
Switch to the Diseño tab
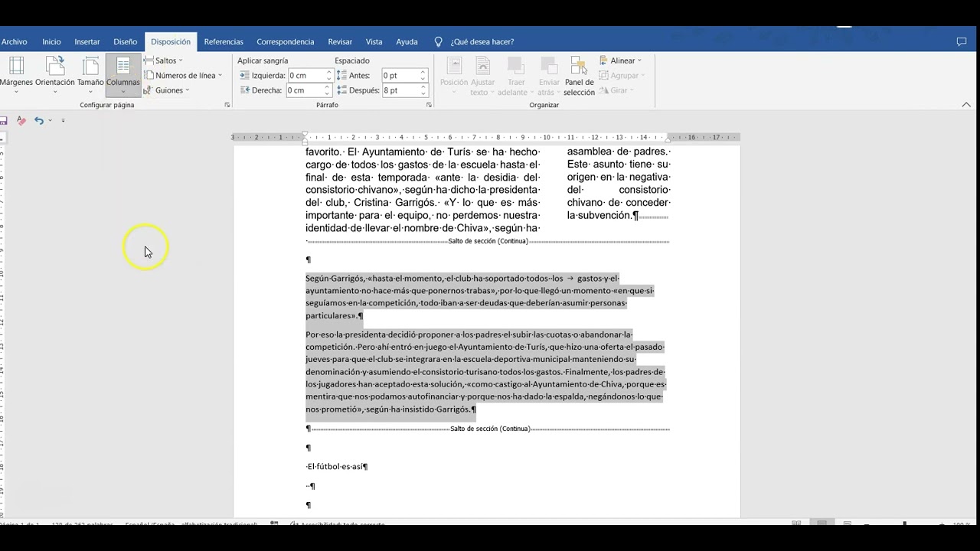(125, 42)
